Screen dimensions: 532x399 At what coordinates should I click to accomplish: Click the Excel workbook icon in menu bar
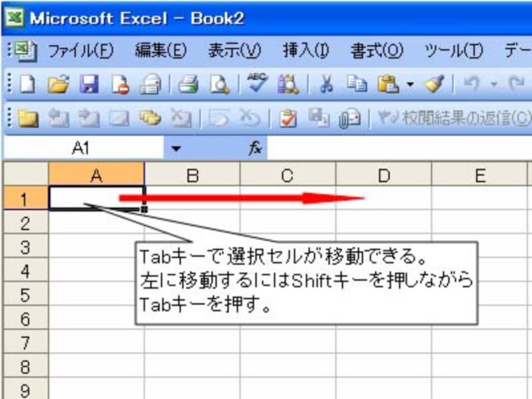[x=25, y=51]
